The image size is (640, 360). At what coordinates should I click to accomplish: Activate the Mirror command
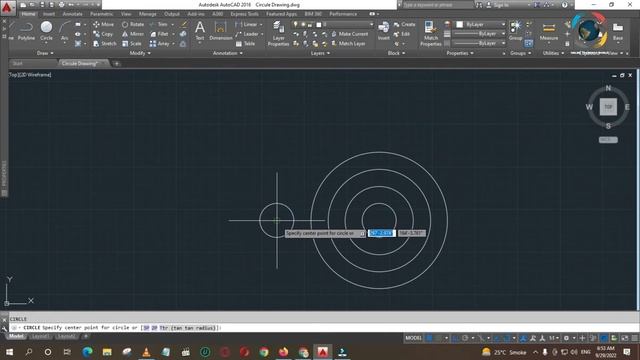(x=133, y=34)
